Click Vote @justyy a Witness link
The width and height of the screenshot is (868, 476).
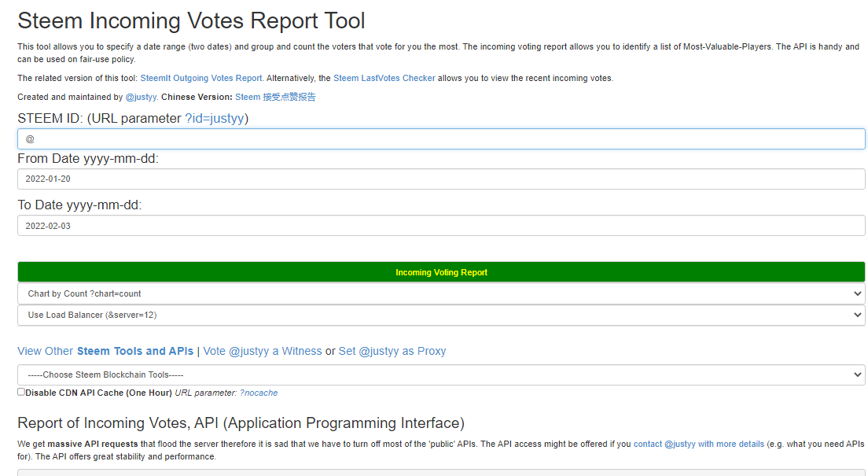click(x=263, y=352)
